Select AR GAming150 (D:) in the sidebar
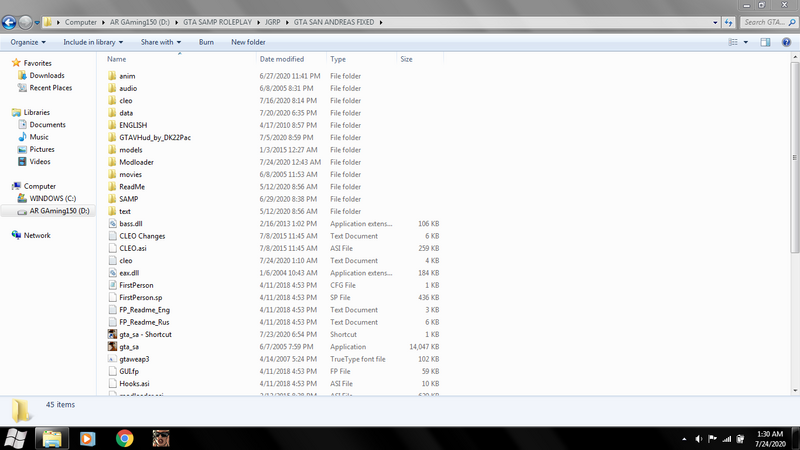 pos(48,211)
